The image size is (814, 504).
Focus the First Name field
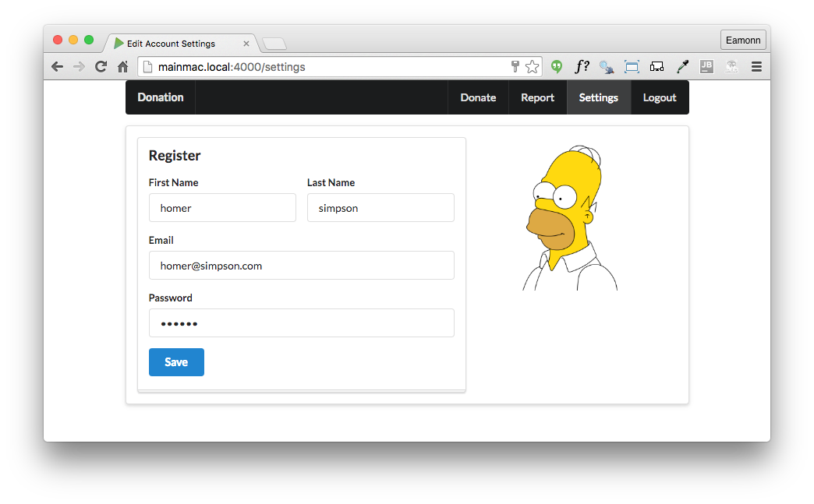(x=222, y=208)
